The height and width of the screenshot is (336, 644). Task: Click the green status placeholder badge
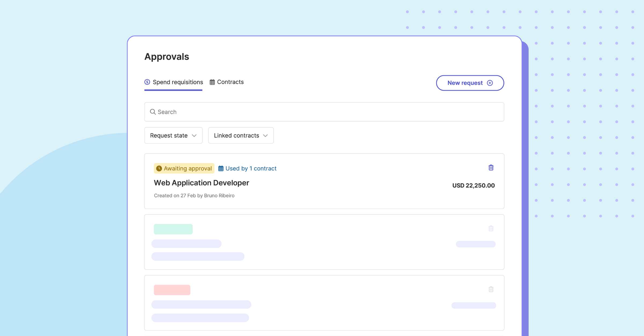click(173, 229)
